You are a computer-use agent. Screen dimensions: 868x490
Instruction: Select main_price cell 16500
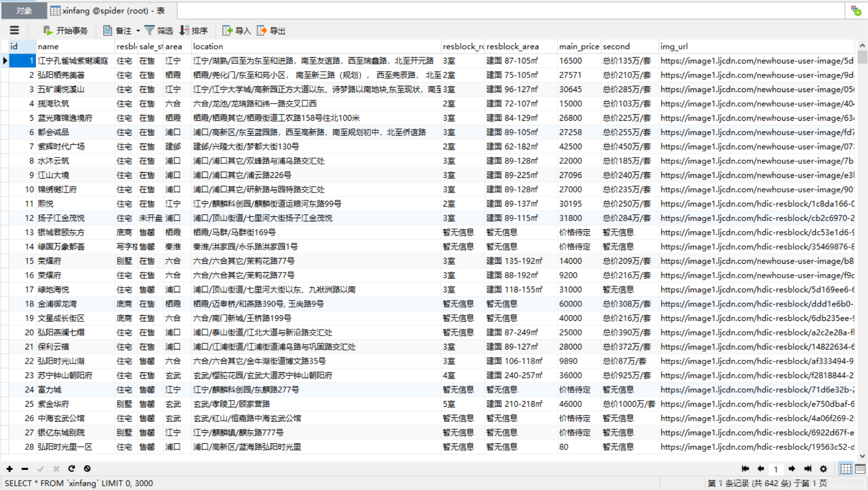coord(579,61)
